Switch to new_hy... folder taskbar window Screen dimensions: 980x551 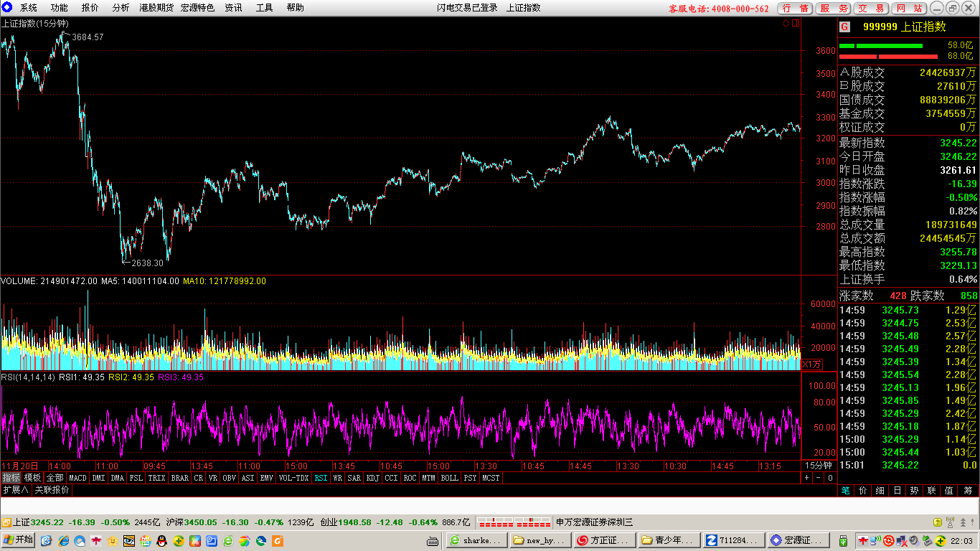coord(540,540)
